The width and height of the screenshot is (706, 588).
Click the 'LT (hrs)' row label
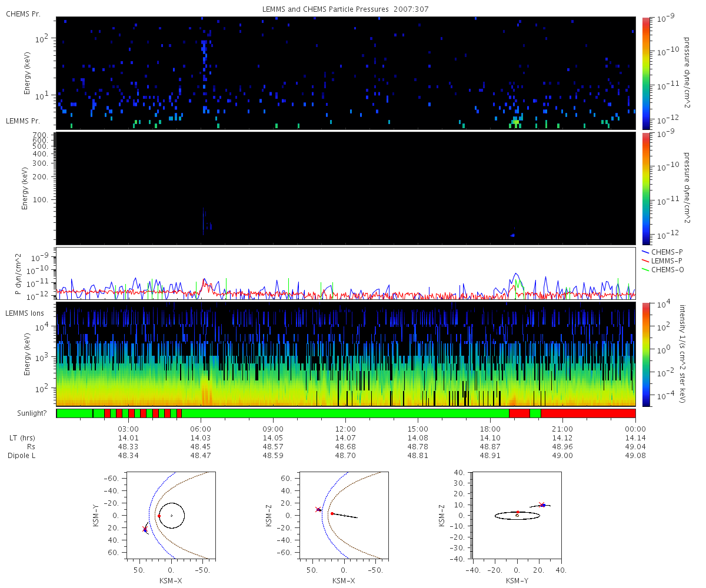click(x=23, y=438)
